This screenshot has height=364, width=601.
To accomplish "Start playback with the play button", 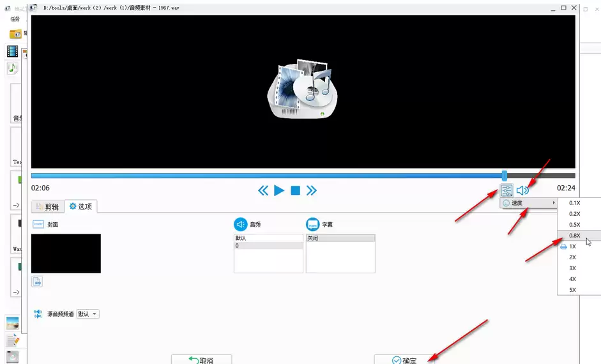I will (x=279, y=190).
